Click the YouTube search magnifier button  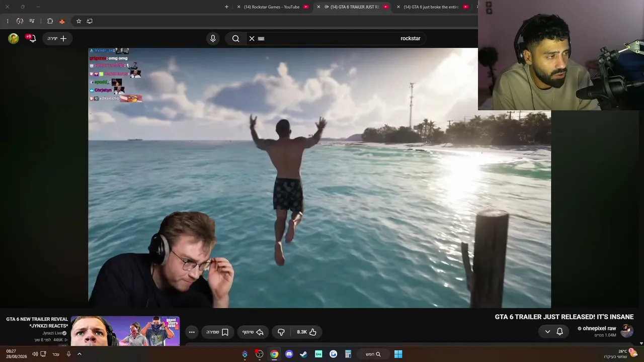pos(235,38)
